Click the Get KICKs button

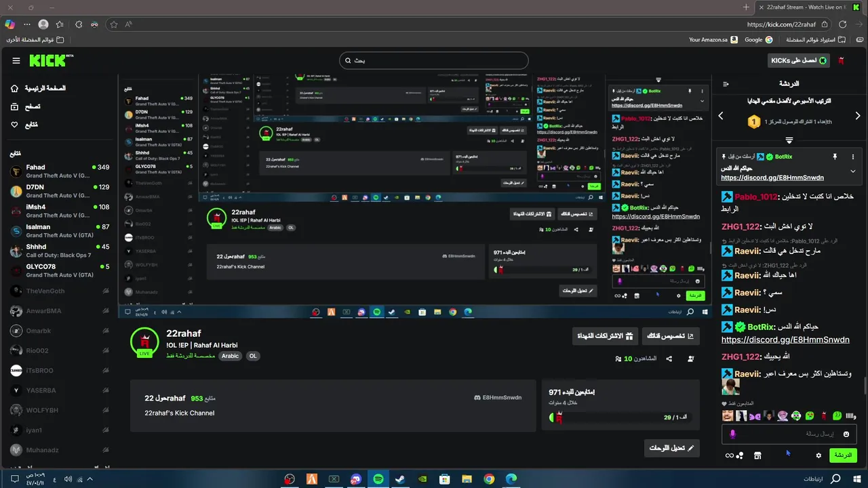[799, 60]
